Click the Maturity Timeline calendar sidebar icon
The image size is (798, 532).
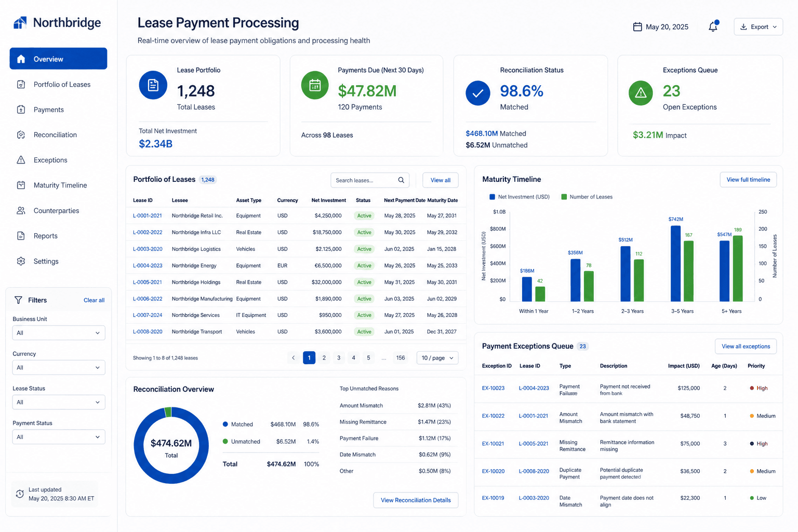point(21,185)
